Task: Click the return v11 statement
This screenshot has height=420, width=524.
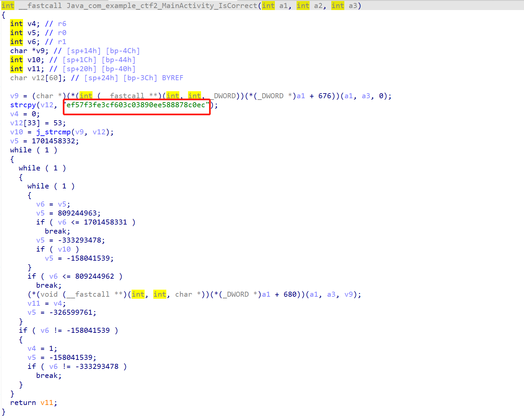Action: coord(33,403)
